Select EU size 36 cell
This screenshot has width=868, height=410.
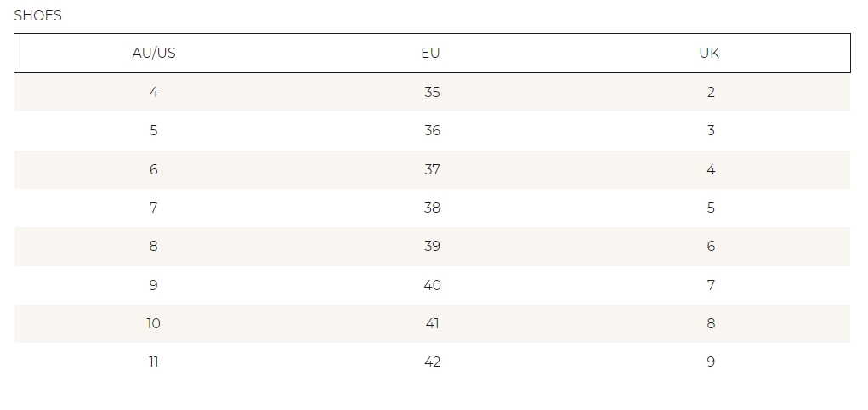[x=432, y=130]
